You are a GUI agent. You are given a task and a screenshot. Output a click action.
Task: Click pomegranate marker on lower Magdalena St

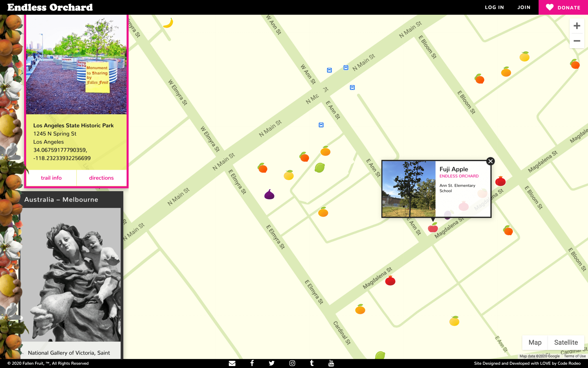390,280
